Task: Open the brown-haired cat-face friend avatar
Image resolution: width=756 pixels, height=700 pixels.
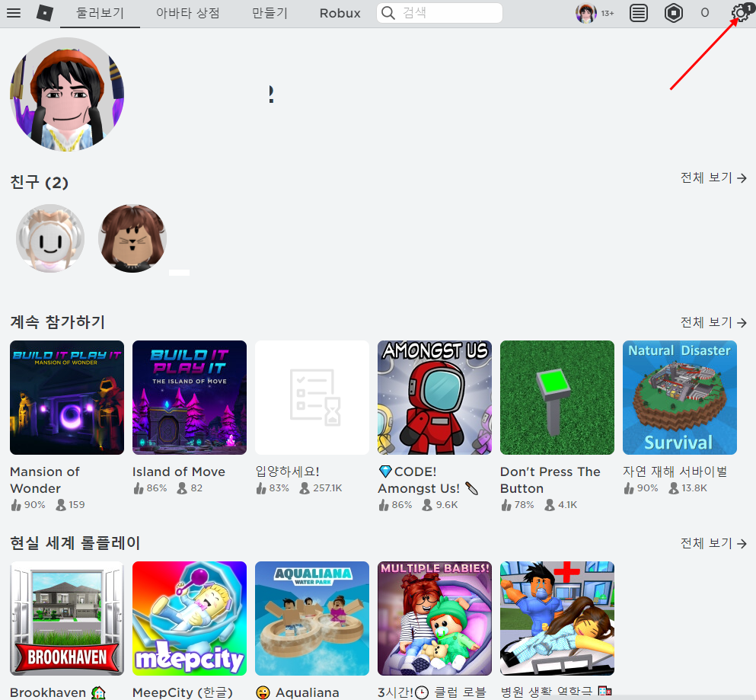Action: pyautogui.click(x=132, y=238)
